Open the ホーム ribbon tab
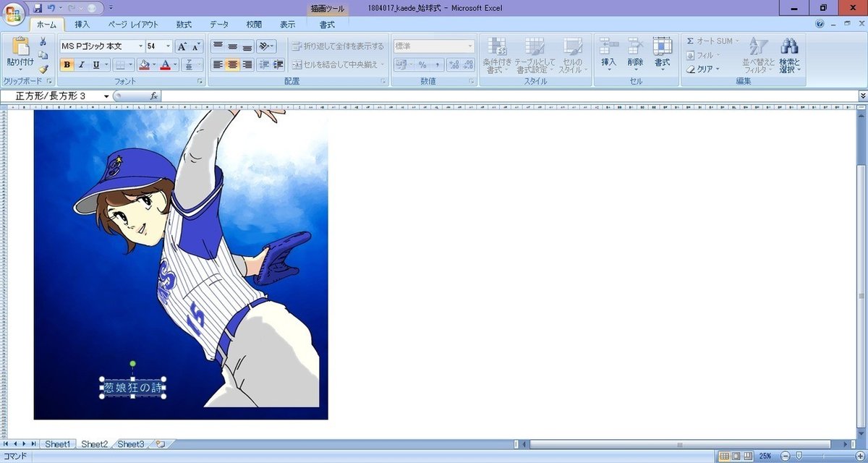This screenshot has width=868, height=463. (x=46, y=25)
